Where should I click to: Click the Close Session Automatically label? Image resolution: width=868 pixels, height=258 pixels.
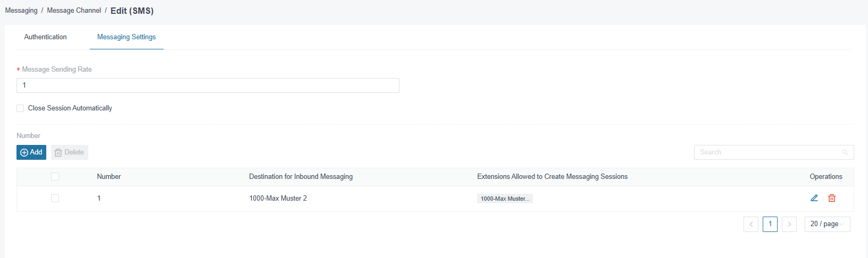coord(70,108)
